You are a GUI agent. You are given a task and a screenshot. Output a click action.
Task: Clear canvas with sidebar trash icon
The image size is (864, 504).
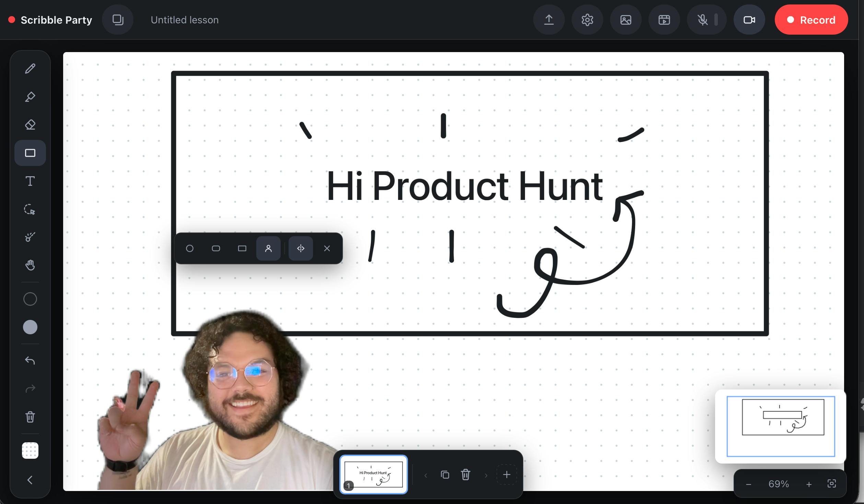pos(30,417)
